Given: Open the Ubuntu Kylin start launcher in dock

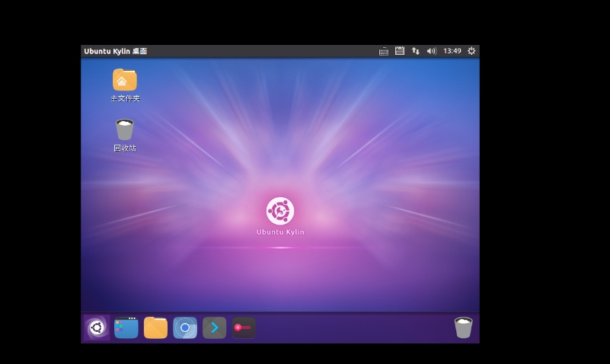Looking at the screenshot, I should tap(97, 327).
